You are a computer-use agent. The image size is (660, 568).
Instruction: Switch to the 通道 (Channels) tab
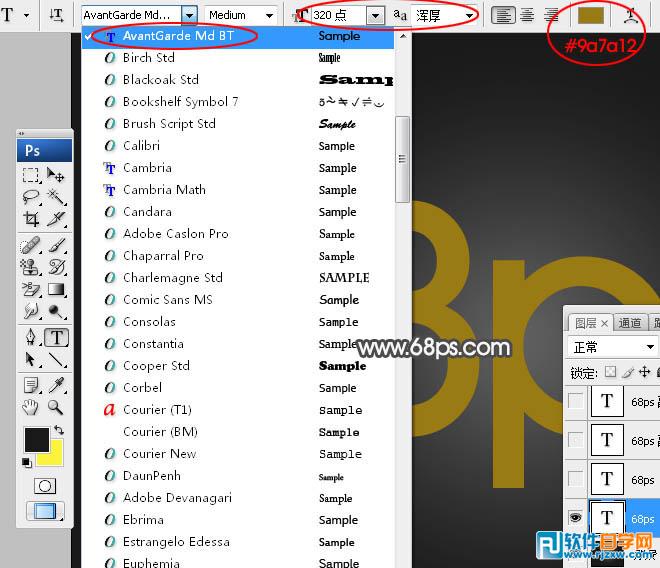[630, 323]
